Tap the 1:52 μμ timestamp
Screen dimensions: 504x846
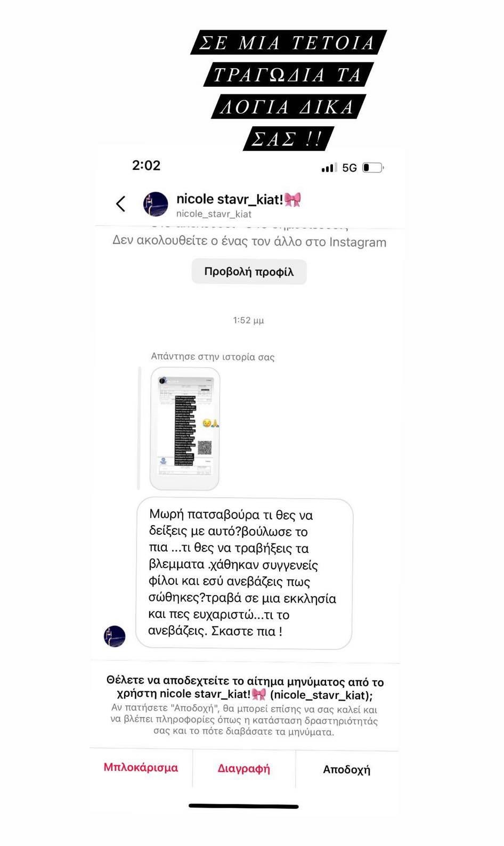248,320
